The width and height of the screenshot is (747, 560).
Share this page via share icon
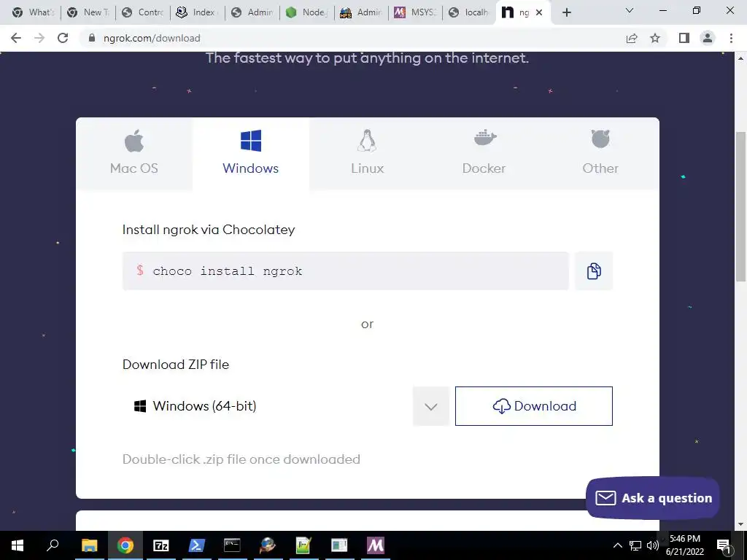632,38
